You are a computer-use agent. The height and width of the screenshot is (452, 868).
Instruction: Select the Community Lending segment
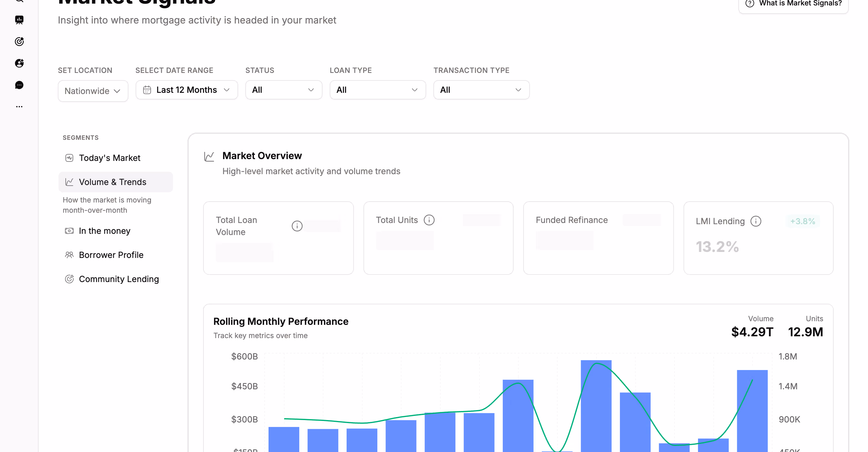point(115,279)
